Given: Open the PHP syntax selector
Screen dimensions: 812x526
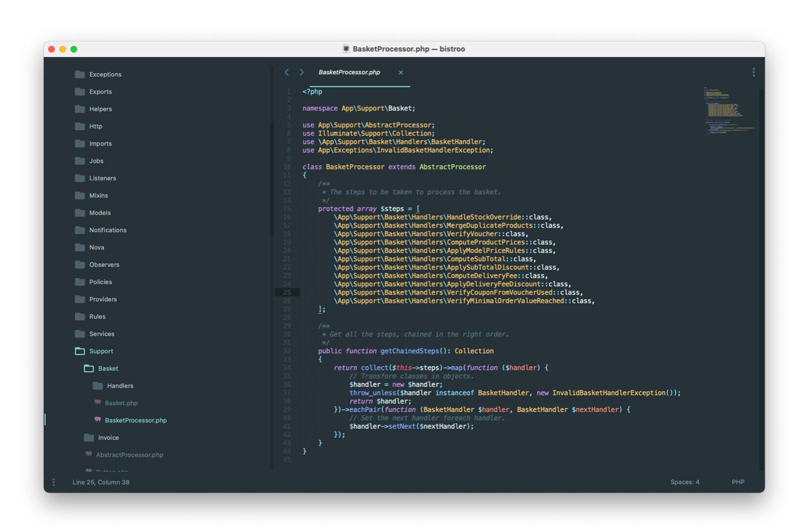Looking at the screenshot, I should (738, 482).
